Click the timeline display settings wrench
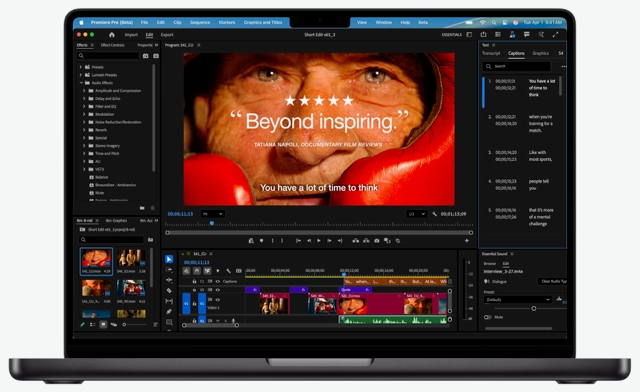Viewport: 640px width, 392px height. click(228, 271)
